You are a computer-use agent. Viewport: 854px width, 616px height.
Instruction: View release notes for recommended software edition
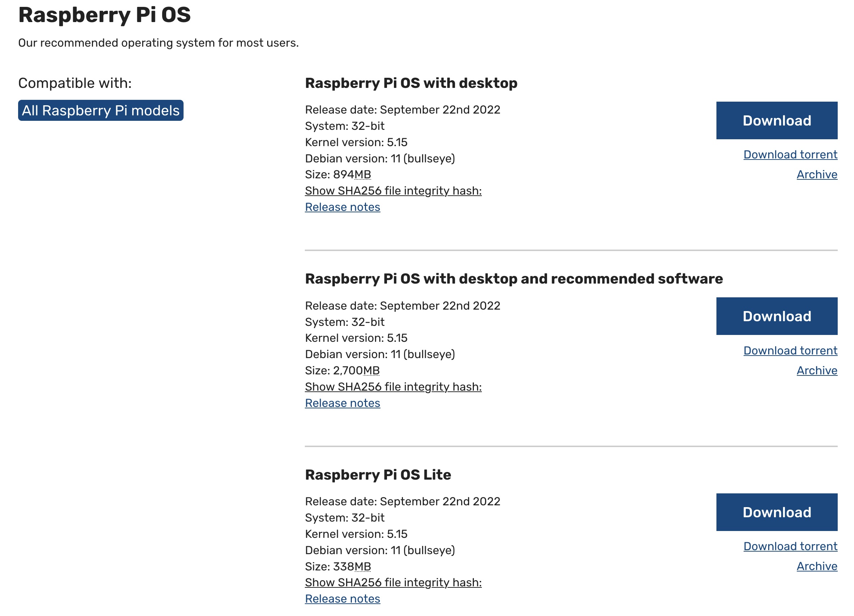(x=342, y=403)
